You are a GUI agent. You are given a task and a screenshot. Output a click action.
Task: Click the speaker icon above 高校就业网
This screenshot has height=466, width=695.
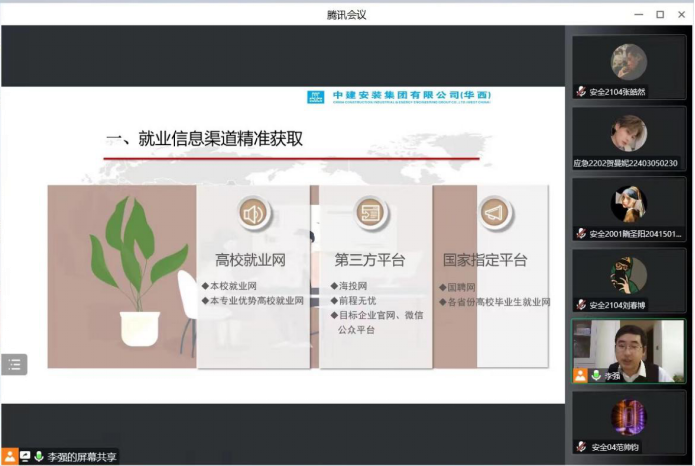point(251,213)
